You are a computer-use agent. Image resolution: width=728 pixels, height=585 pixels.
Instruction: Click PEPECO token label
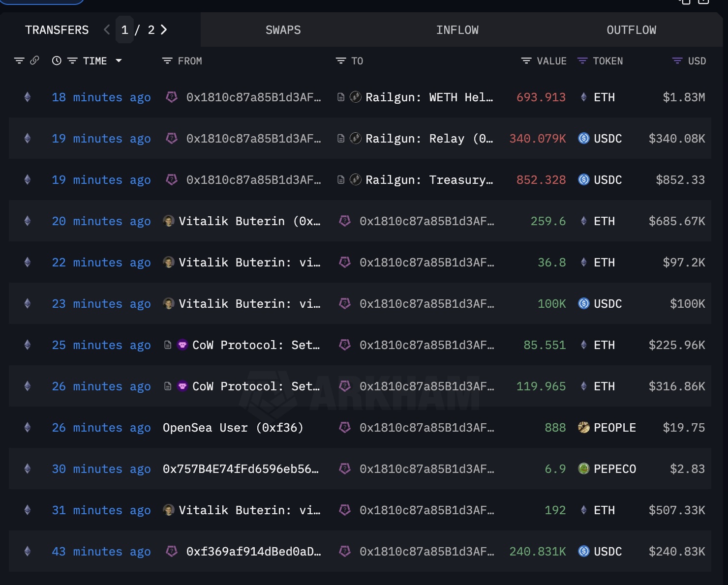coord(615,469)
